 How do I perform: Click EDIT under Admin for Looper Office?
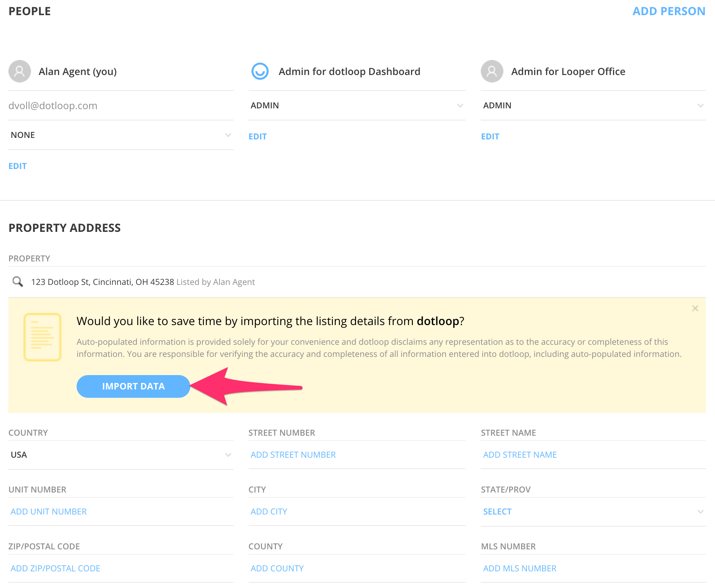490,137
